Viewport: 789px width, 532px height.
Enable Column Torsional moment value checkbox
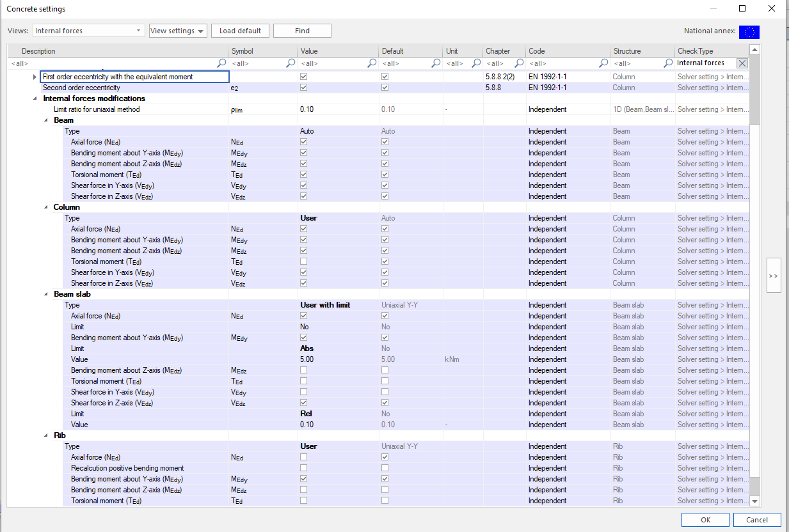[x=303, y=262]
